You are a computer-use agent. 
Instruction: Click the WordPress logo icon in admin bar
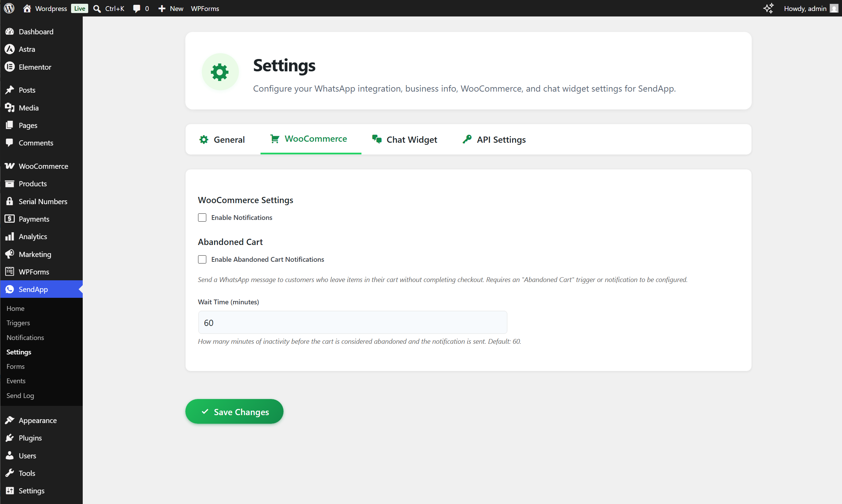[9, 8]
